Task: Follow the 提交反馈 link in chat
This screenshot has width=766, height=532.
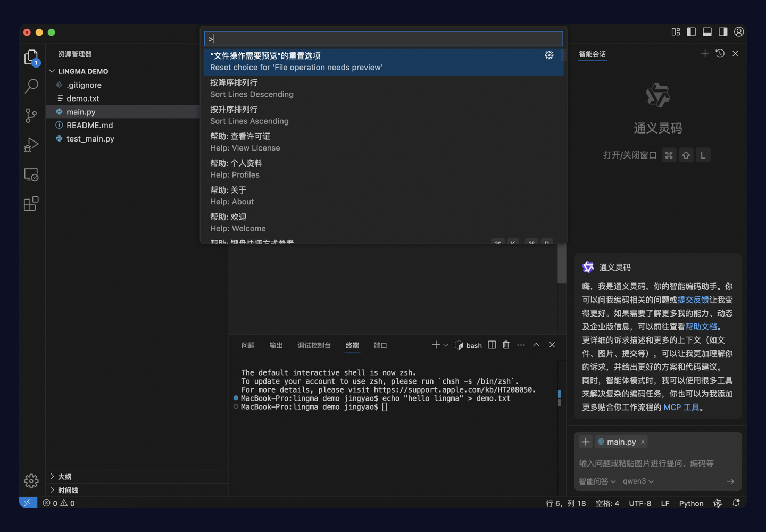Action: (x=693, y=300)
